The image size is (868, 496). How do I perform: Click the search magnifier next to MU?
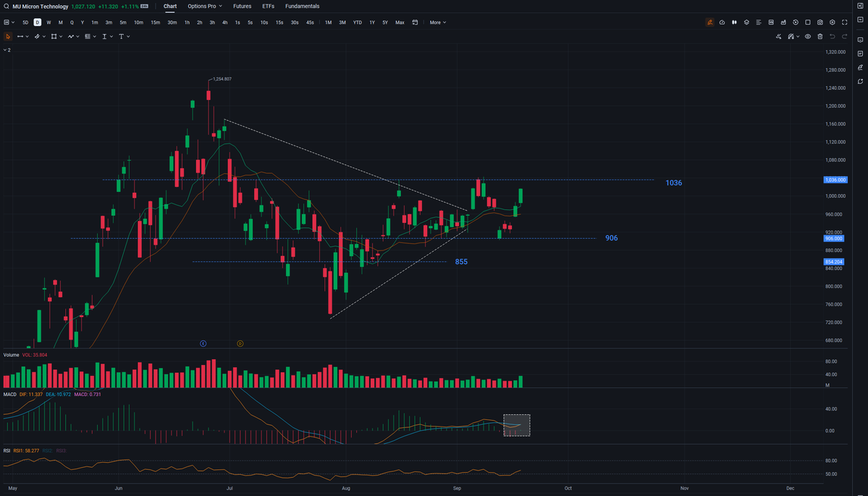click(7, 7)
